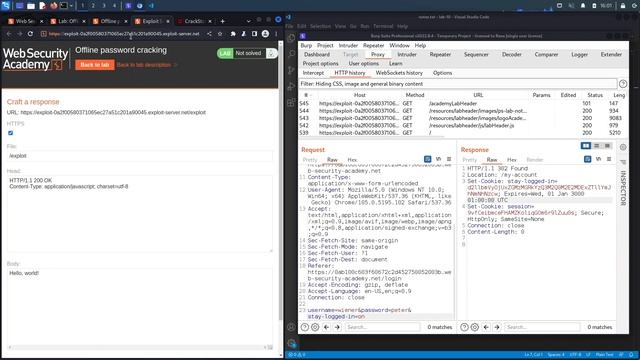Open the top panel terminal dropdown arrow

(x=71, y=6)
